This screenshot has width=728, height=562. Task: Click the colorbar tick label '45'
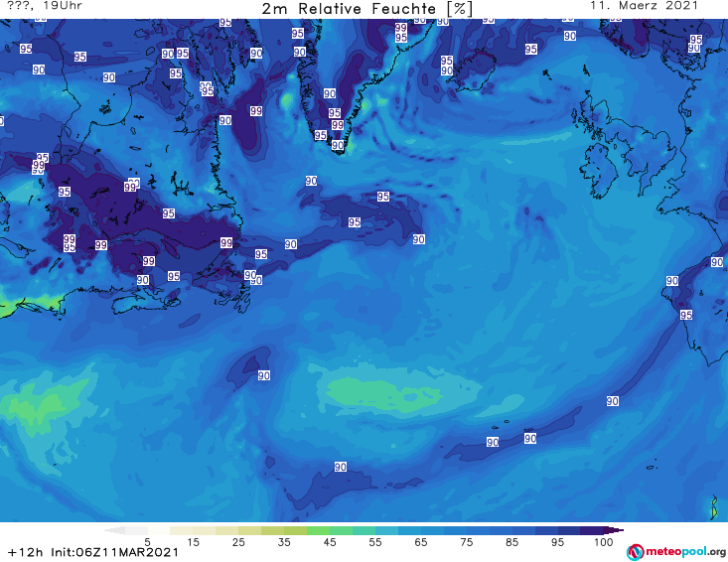point(330,542)
